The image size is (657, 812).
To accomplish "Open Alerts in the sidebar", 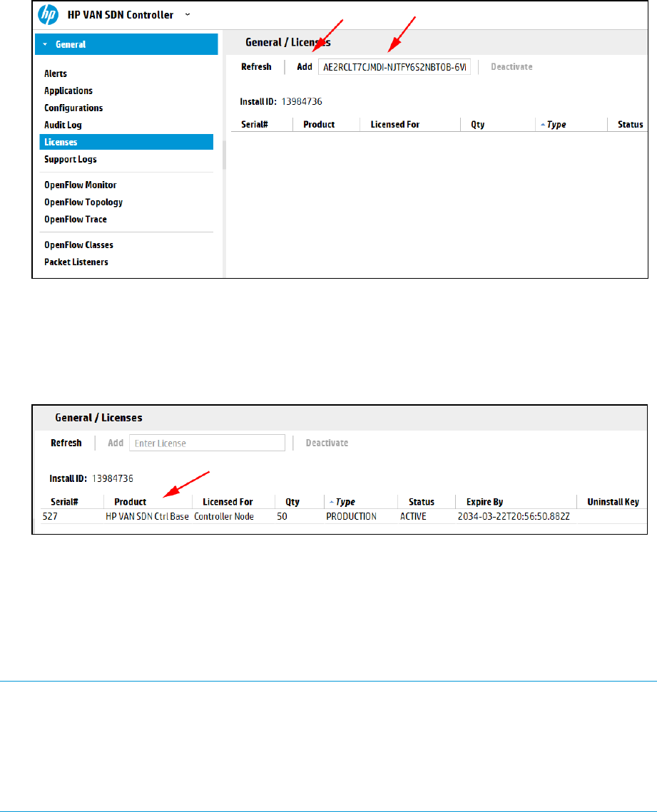I will coord(56,73).
